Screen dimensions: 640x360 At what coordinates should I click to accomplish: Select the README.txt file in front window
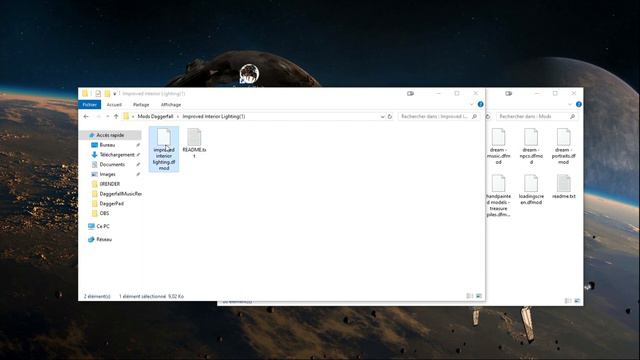tap(194, 143)
